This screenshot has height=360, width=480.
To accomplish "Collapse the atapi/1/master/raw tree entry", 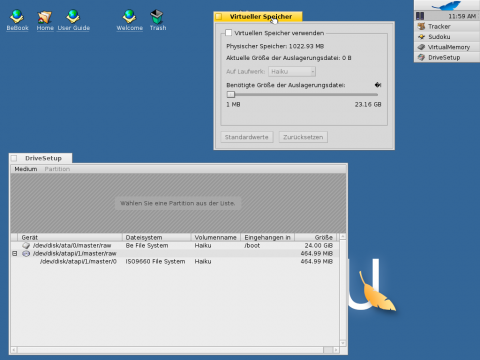I will pos(15,254).
